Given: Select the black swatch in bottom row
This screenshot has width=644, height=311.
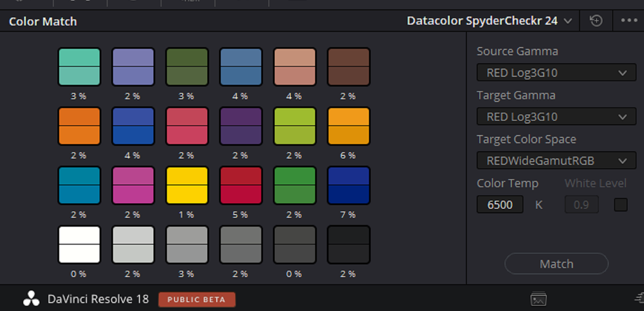Looking at the screenshot, I should pyautogui.click(x=348, y=245).
